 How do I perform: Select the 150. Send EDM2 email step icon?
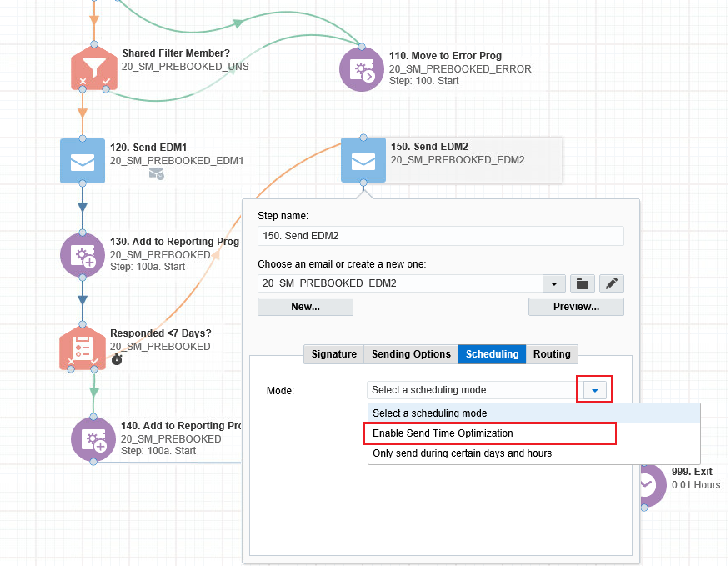tap(363, 160)
